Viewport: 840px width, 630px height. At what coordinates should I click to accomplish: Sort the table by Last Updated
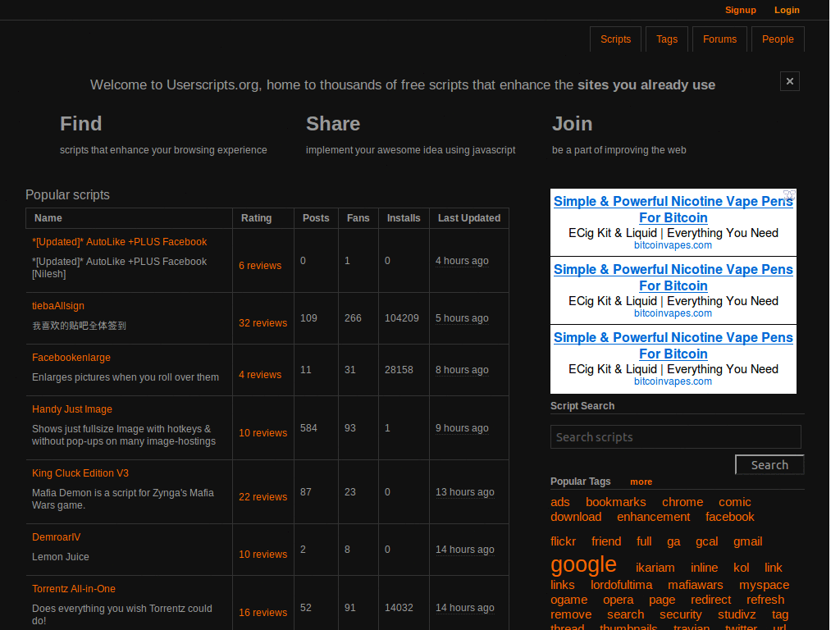click(x=468, y=218)
